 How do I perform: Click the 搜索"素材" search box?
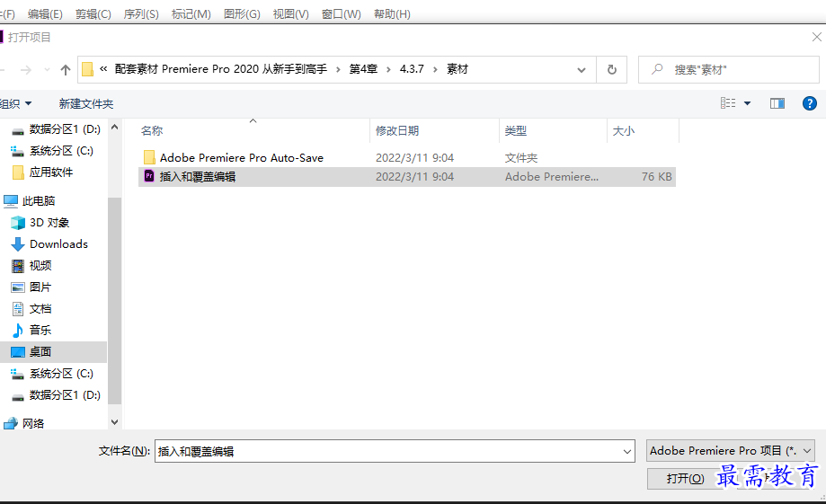pyautogui.click(x=729, y=69)
